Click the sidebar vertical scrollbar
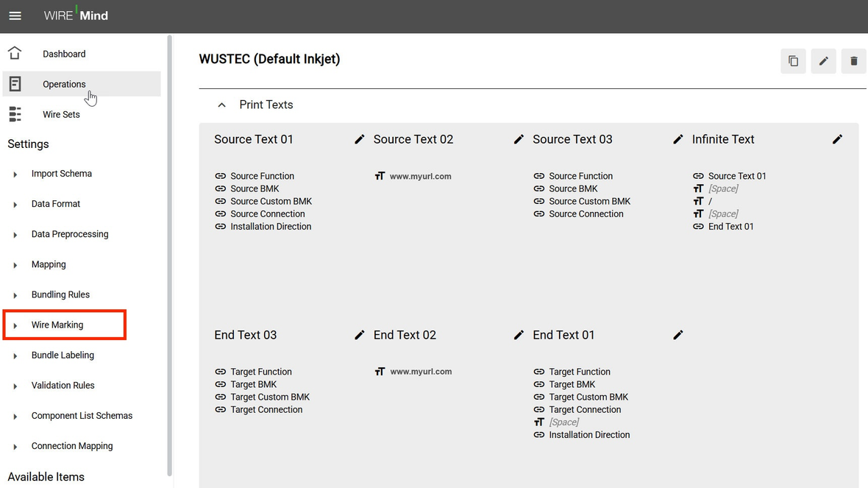This screenshot has height=488, width=868. tap(169, 255)
